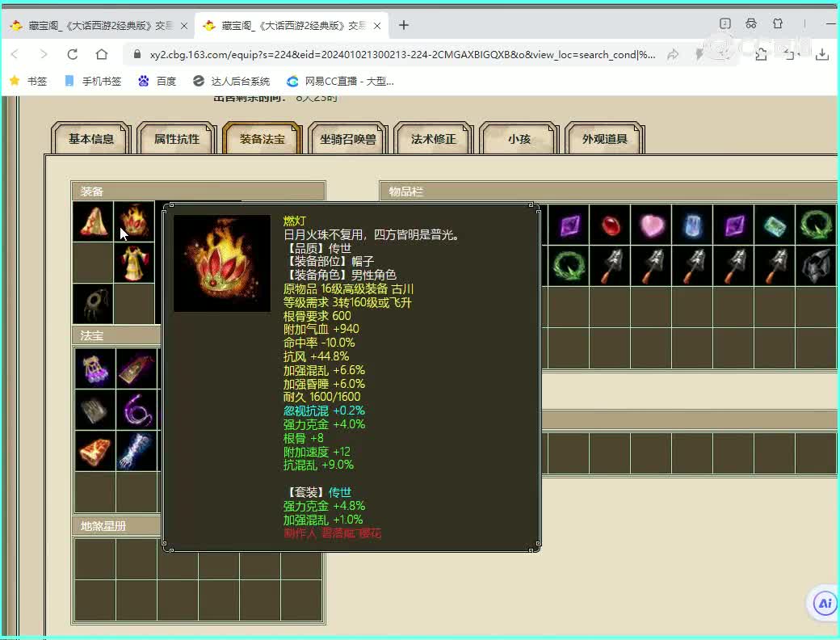Open the 百度 bookmark

(157, 81)
